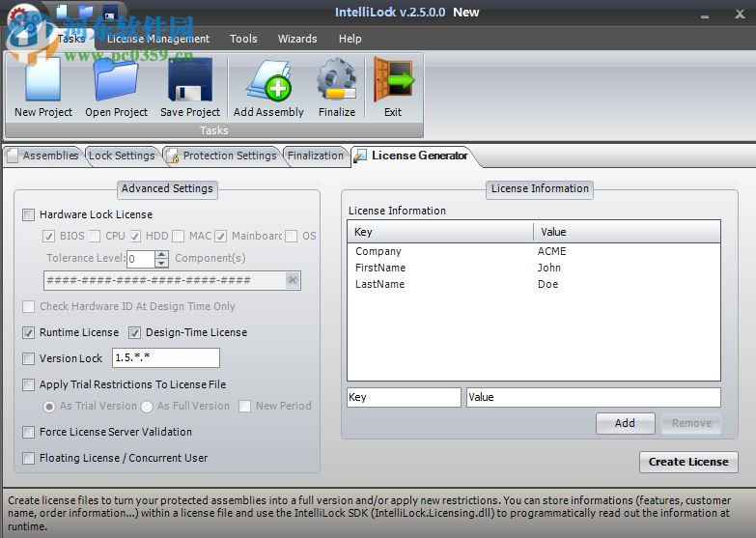756x538 pixels.
Task: Enable Hardware Lock License checkbox
Action: [28, 214]
